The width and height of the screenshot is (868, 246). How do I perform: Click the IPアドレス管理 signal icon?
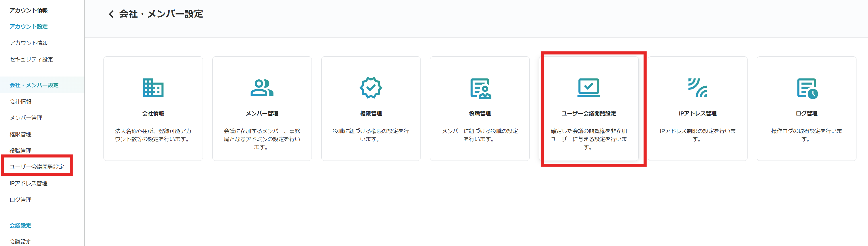697,88
